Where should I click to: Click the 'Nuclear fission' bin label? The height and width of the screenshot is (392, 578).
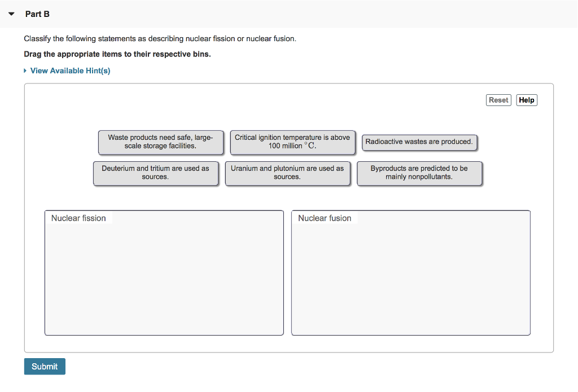(x=78, y=218)
